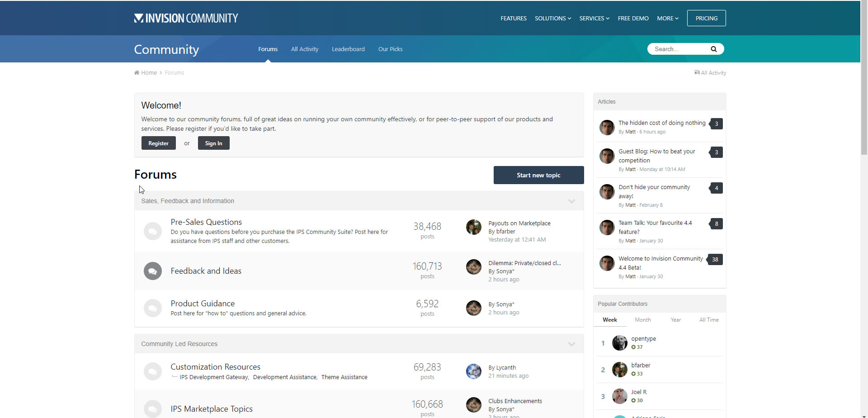The height and width of the screenshot is (418, 868).
Task: Open Sonya's avatar beside Clubs Enhancements
Action: (474, 405)
